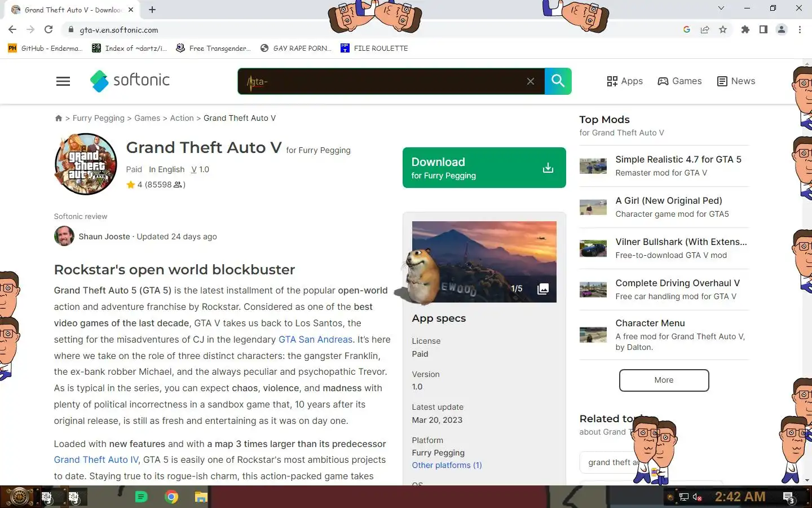Open the Grand Theft Auto IV link

point(96,459)
